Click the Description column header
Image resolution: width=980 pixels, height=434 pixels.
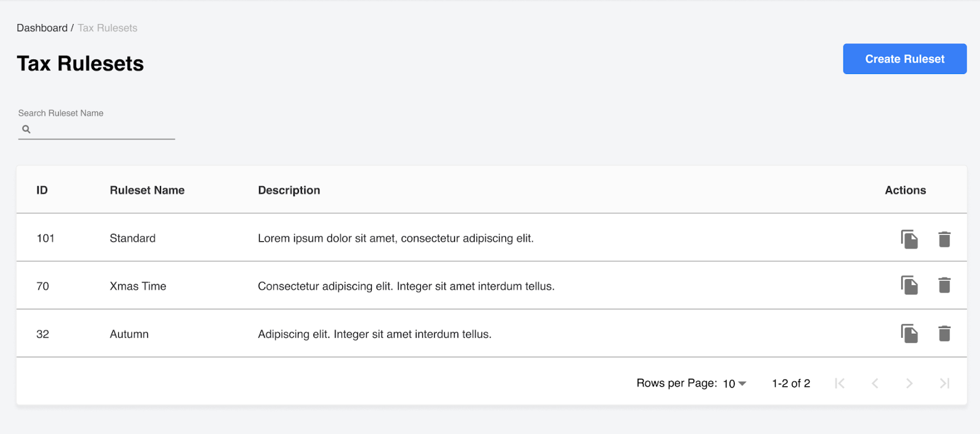(289, 190)
